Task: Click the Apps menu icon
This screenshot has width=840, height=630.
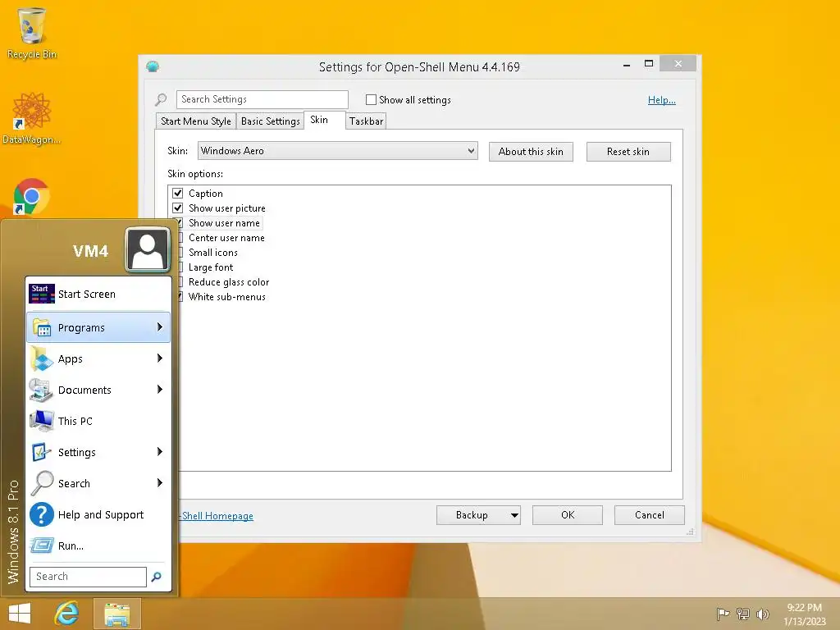Action: (x=42, y=358)
